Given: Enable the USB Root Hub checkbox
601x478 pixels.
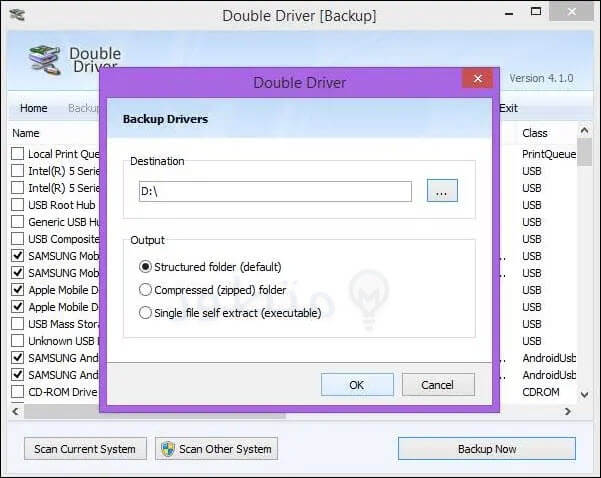Looking at the screenshot, I should tap(17, 205).
